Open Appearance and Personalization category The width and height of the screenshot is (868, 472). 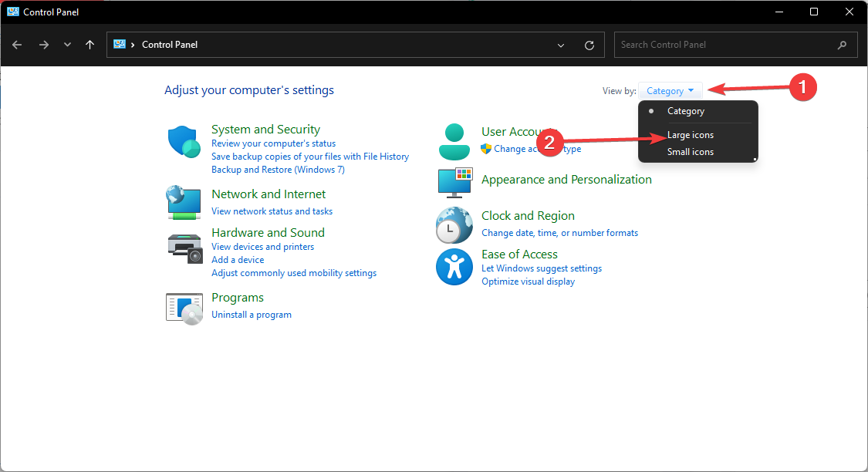[x=566, y=180]
